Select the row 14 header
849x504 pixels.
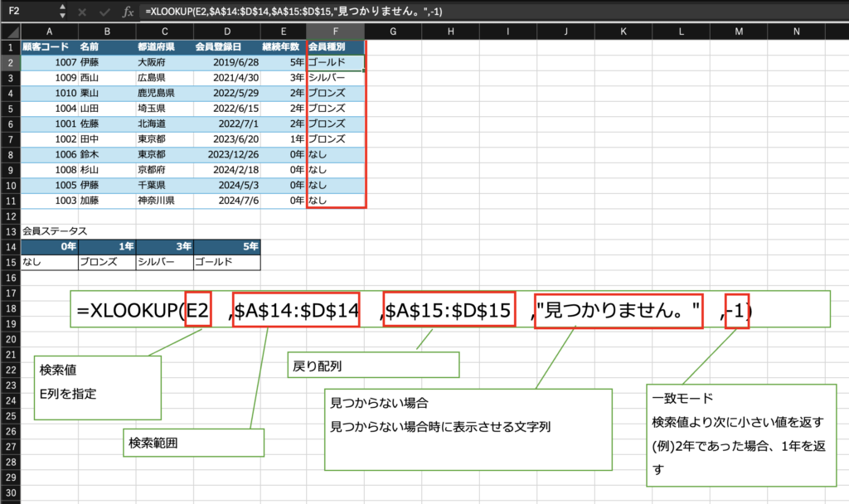10,247
